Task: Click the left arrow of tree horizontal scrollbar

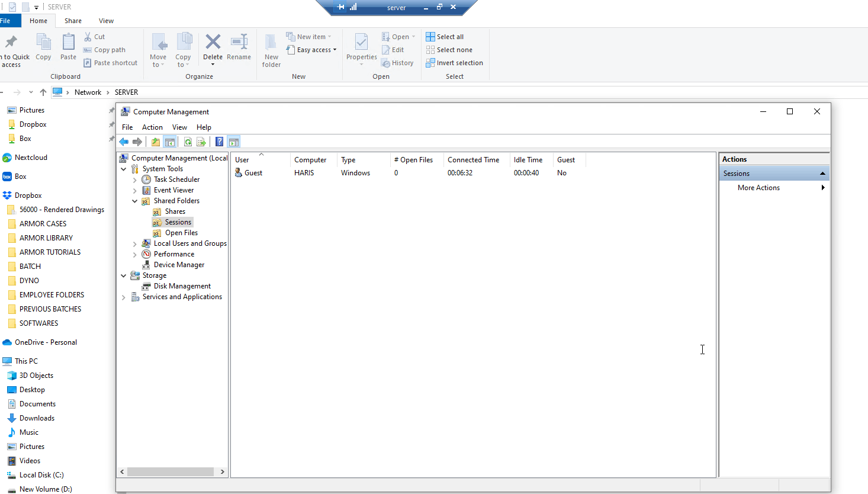Action: pos(122,472)
